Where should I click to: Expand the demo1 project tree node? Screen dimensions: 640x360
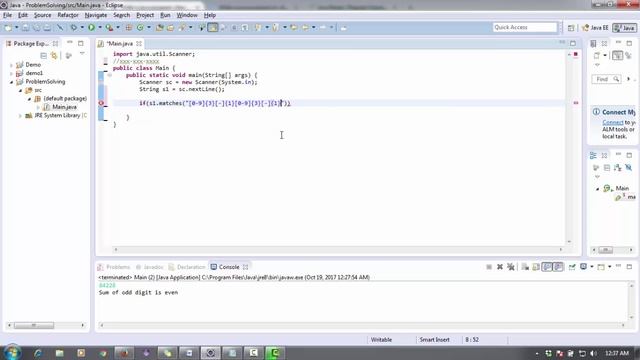pyautogui.click(x=11, y=73)
